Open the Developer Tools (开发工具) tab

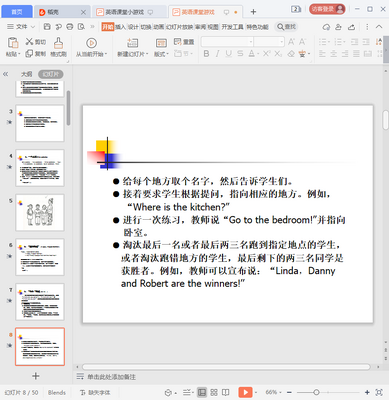point(233,27)
